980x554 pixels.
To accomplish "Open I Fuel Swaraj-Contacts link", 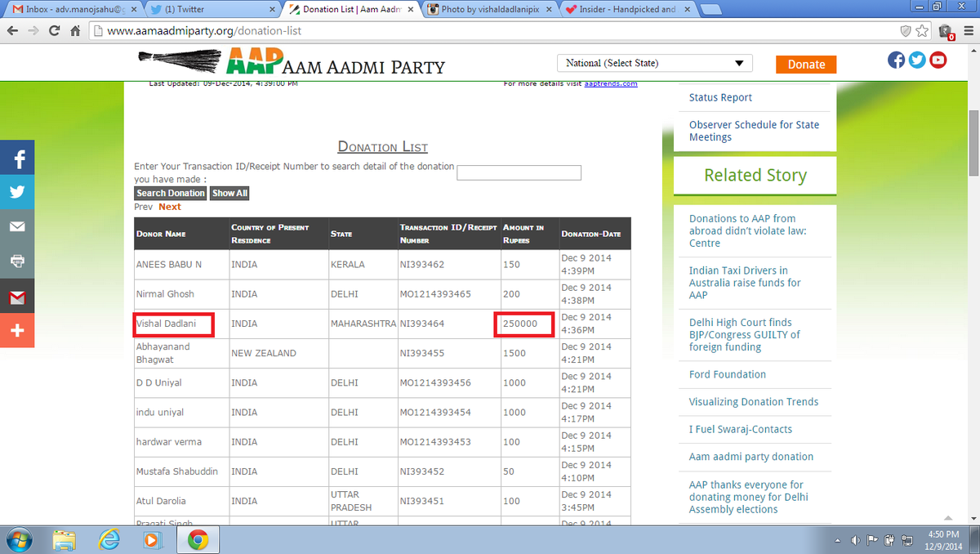I will click(741, 429).
